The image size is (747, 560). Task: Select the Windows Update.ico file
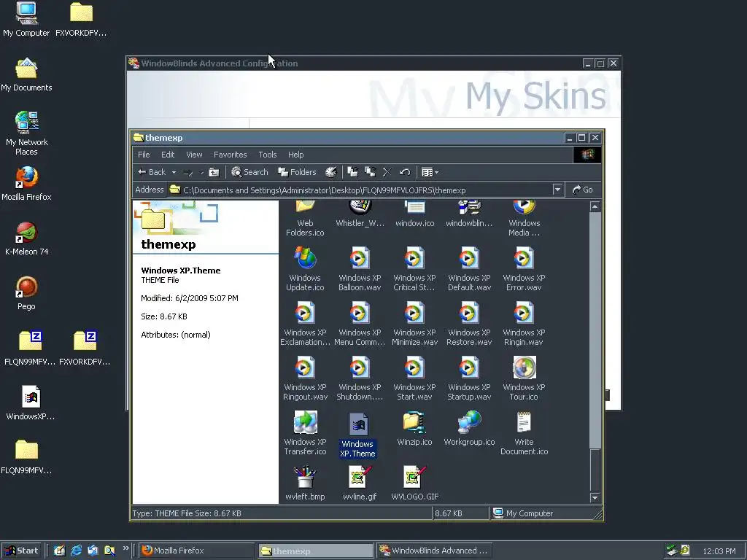(306, 268)
